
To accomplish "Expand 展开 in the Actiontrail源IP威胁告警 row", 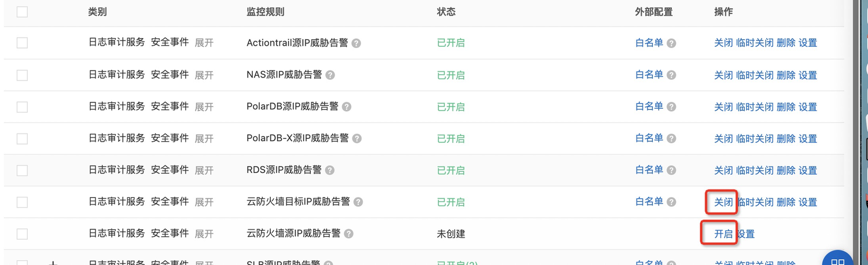I will 204,43.
